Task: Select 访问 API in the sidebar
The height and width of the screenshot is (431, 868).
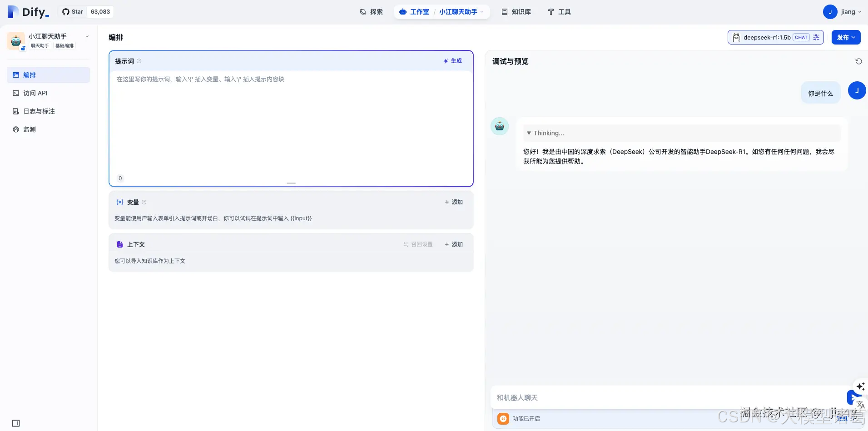Action: coord(35,93)
